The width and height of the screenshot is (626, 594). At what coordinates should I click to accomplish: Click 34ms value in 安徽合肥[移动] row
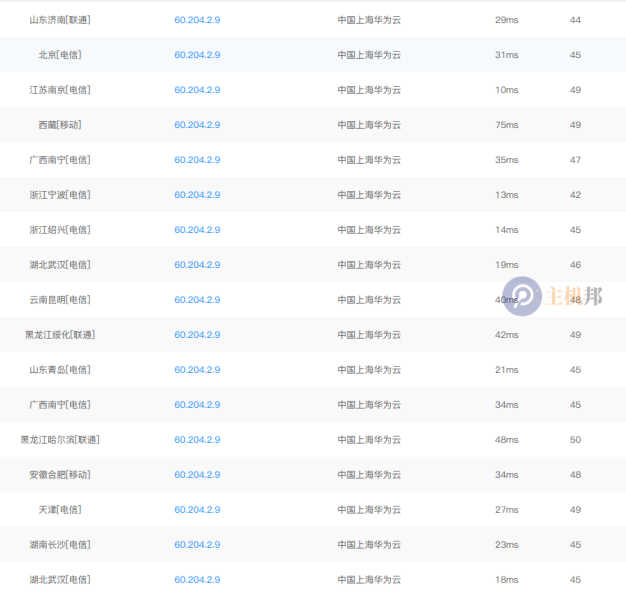507,475
